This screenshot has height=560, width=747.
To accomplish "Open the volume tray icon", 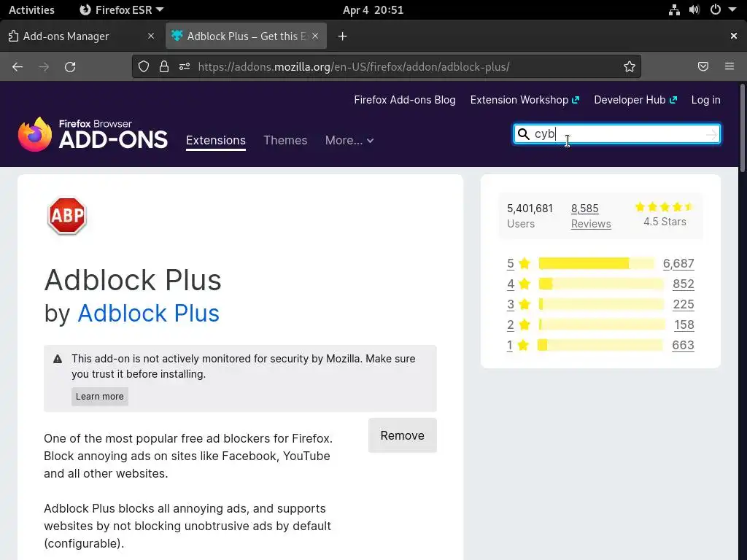I will coord(694,10).
